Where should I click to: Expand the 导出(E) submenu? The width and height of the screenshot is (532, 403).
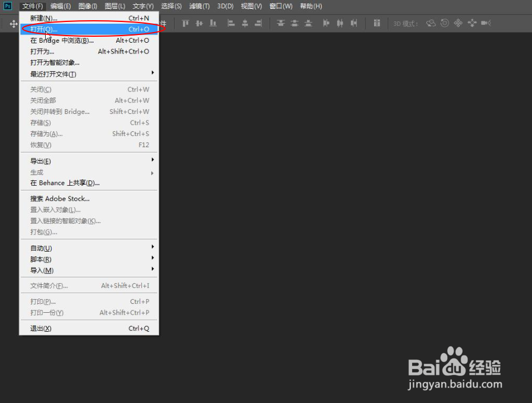(x=89, y=161)
